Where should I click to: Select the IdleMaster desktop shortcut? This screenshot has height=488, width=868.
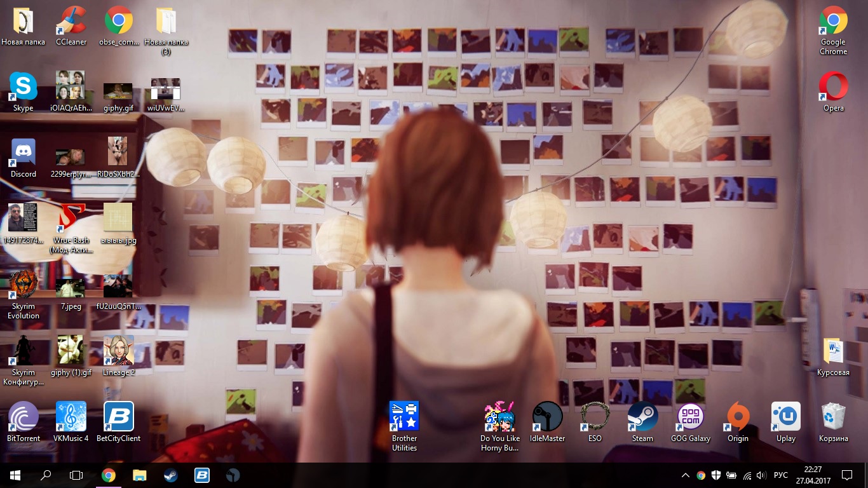[548, 422]
